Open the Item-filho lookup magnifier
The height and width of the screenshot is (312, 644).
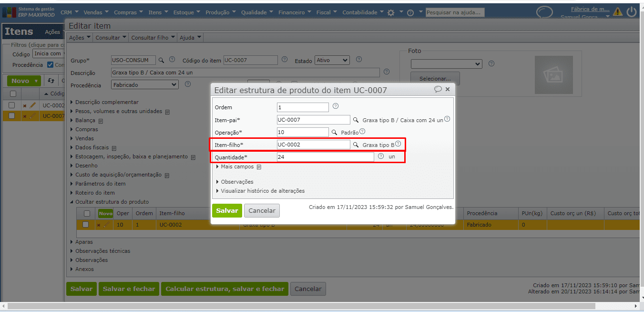(355, 145)
